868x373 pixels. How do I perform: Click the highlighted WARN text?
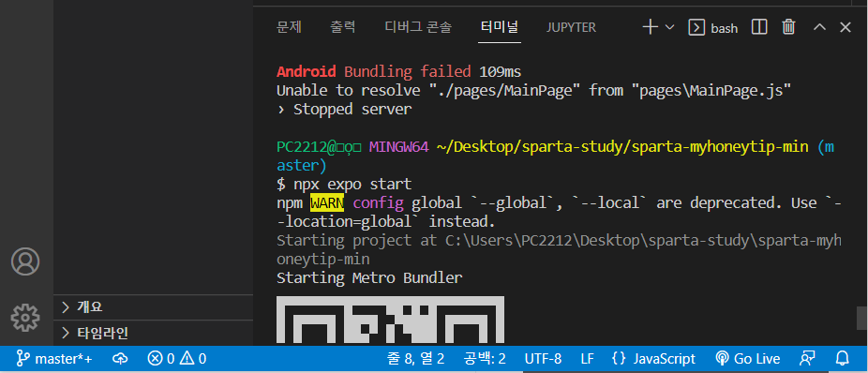click(327, 203)
